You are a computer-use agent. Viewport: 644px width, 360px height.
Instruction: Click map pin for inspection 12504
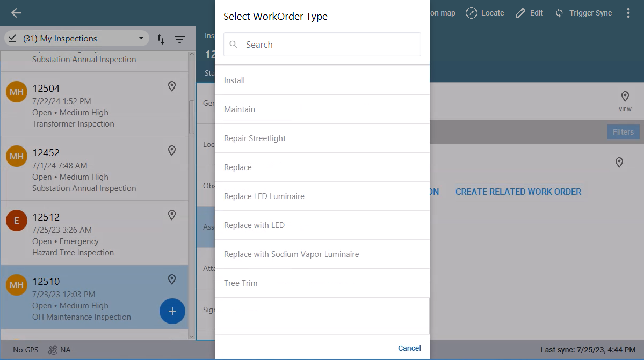click(172, 86)
